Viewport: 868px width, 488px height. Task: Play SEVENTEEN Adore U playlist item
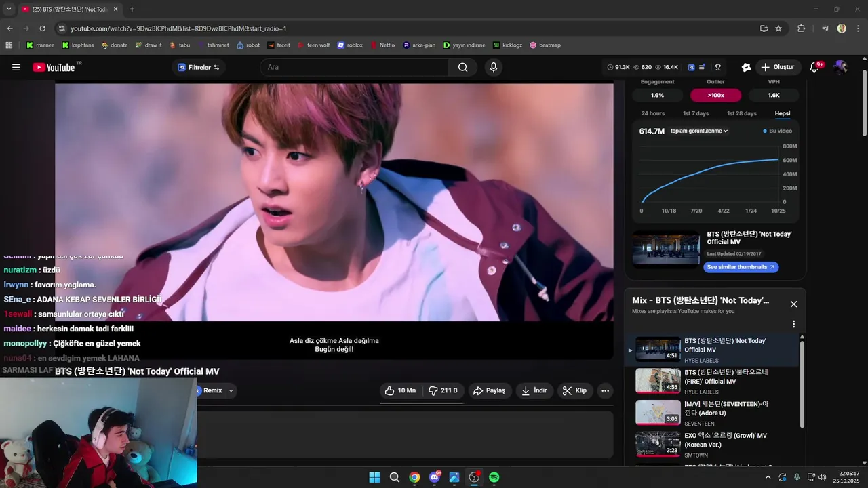point(712,413)
